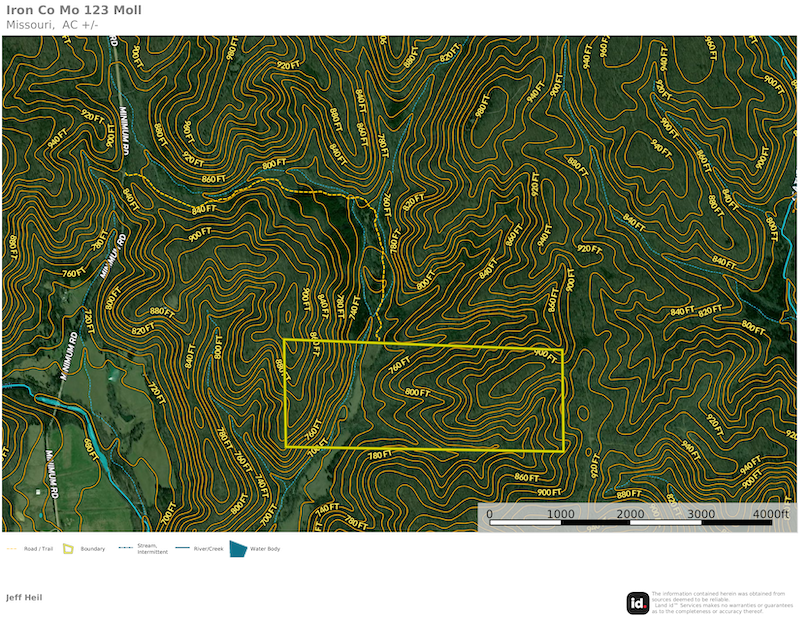Click the Stream, Intermittent legend line icon
Screen dimensions: 800x618
point(124,549)
